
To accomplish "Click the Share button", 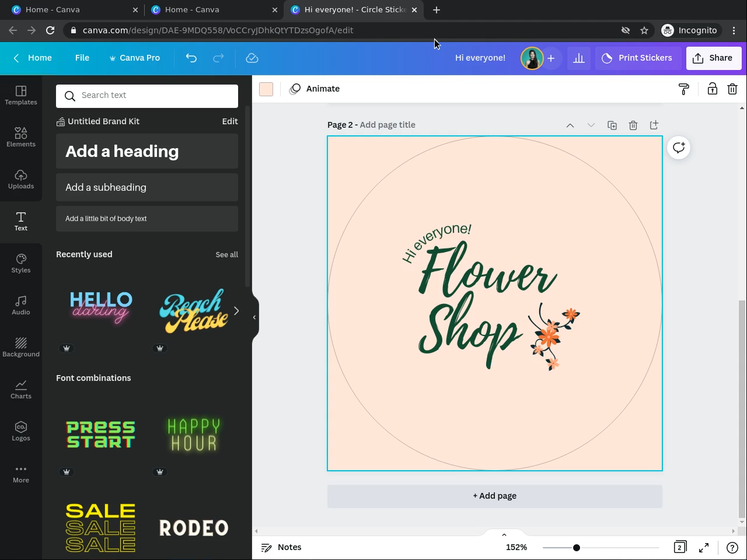I will click(714, 58).
